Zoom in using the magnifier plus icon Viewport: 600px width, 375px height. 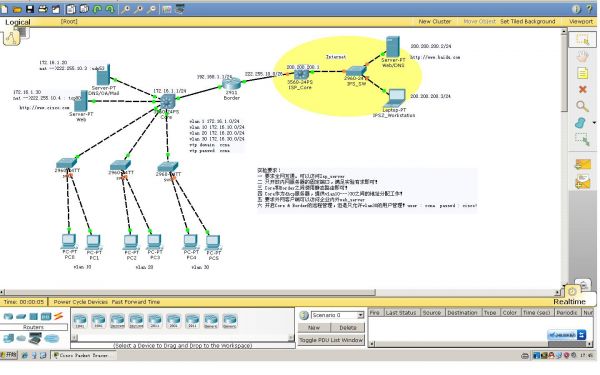coord(126,9)
